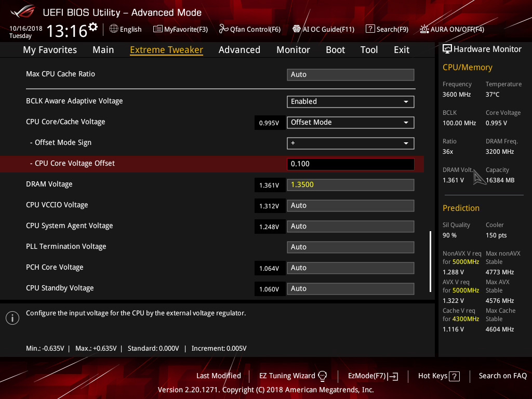Click the date 10/16/2018 text
The width and height of the screenshot is (532, 399).
pos(26,29)
